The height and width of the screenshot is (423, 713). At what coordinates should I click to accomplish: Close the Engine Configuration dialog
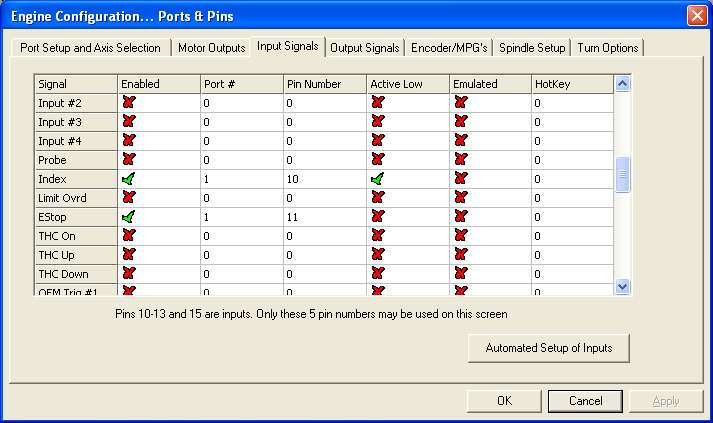coord(697,16)
